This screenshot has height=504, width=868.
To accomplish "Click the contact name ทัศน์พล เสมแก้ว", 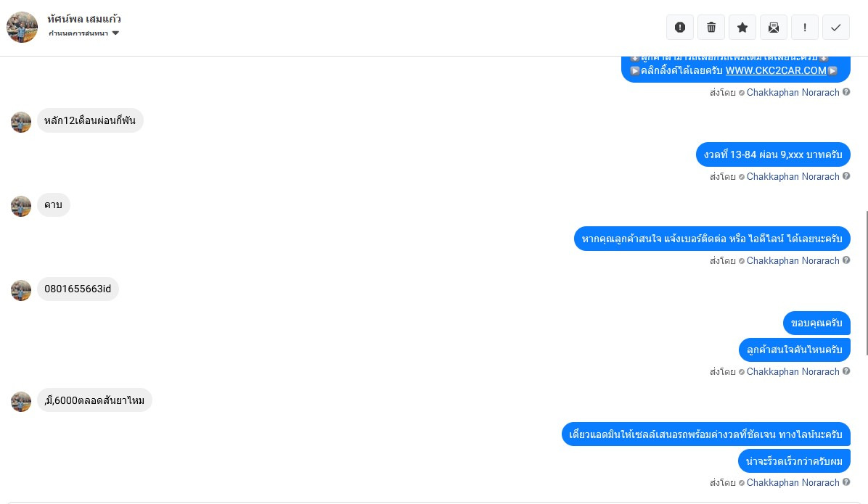I will click(x=84, y=19).
